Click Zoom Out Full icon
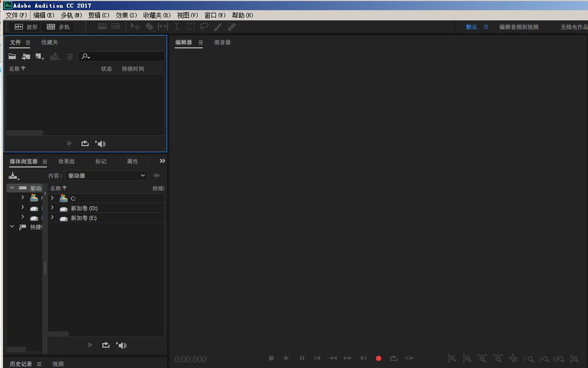 [x=513, y=359]
